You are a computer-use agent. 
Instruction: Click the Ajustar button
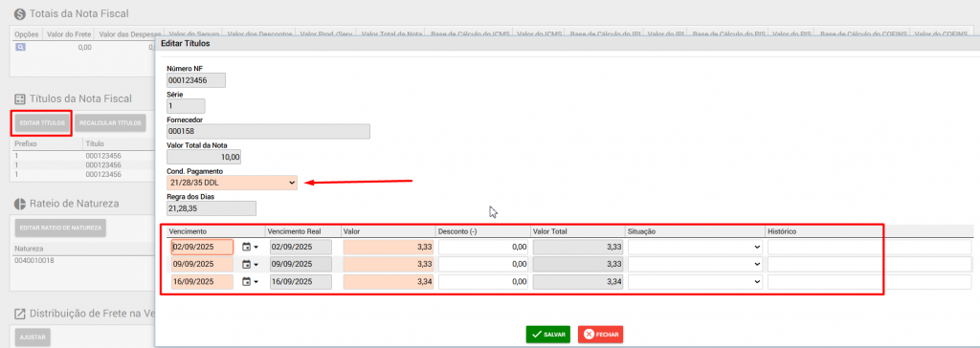[x=32, y=337]
